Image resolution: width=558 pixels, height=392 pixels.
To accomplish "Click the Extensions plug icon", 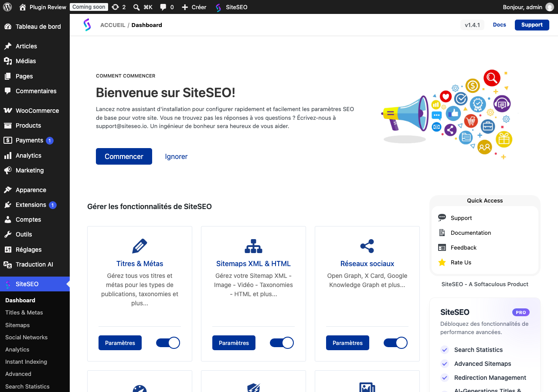I will coord(8,205).
